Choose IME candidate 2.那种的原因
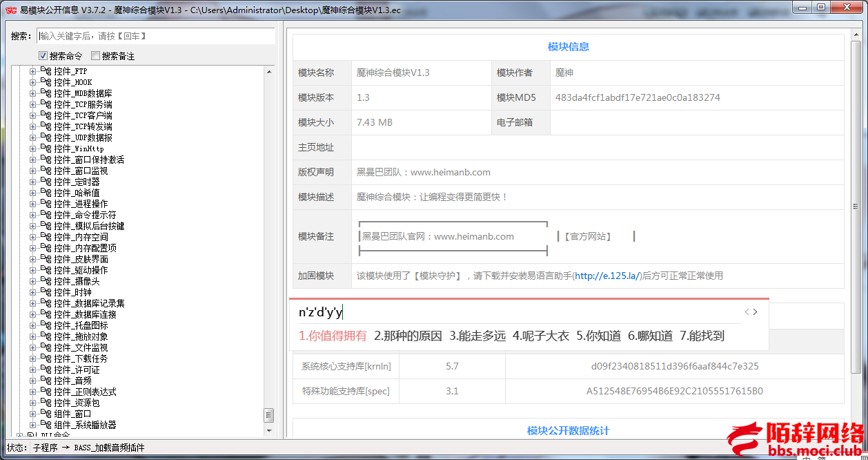This screenshot has height=460, width=868. pos(408,336)
